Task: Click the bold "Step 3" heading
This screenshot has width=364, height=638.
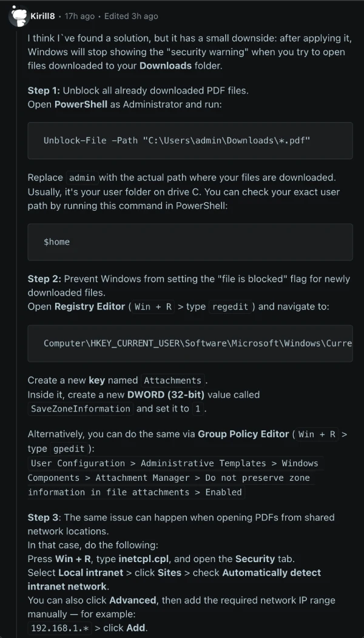Action: pyautogui.click(x=43, y=517)
